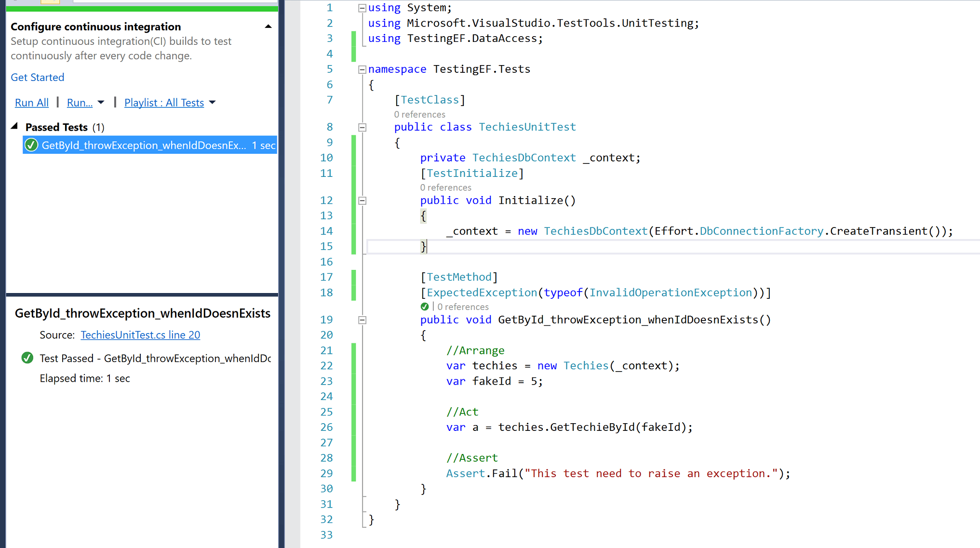Click the //Act comment
This screenshot has width=980, height=548.
coord(462,412)
